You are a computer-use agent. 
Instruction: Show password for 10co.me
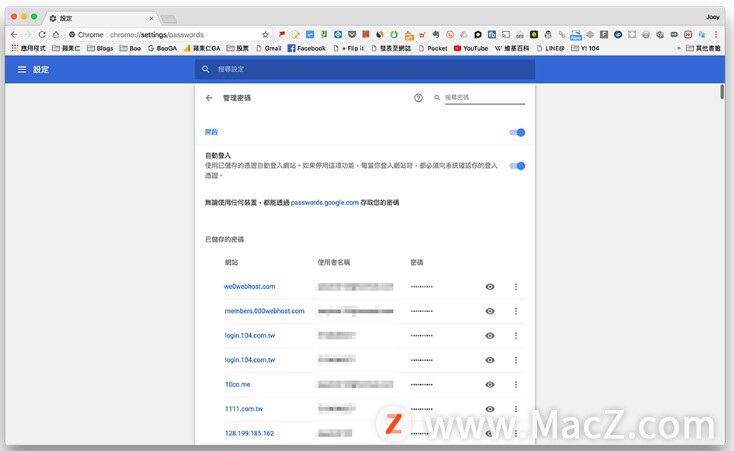pyautogui.click(x=490, y=384)
